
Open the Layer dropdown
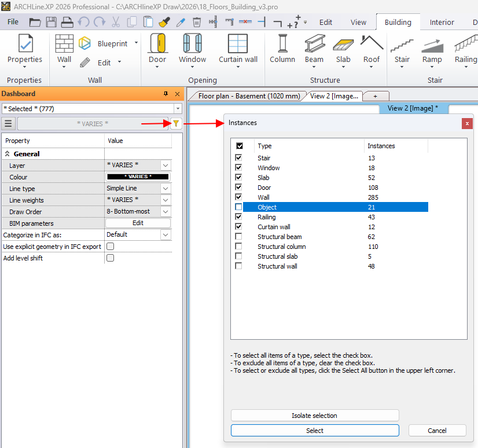click(166, 166)
